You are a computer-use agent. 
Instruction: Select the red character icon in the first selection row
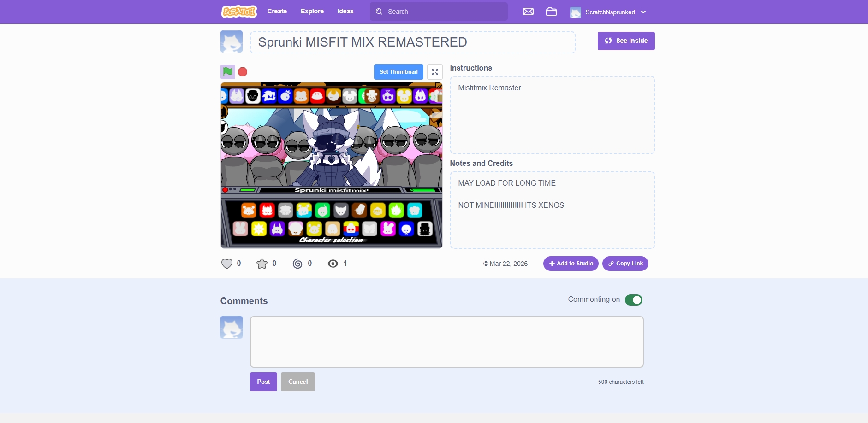[x=267, y=210]
